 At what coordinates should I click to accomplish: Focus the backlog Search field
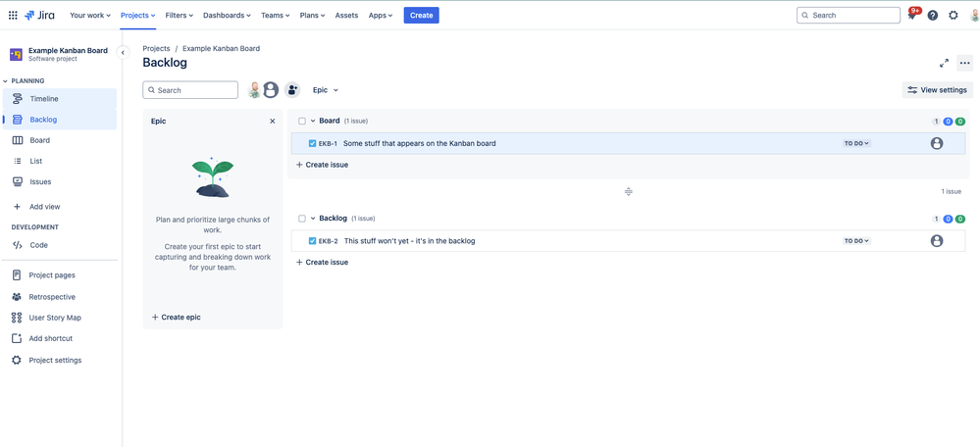tap(190, 90)
